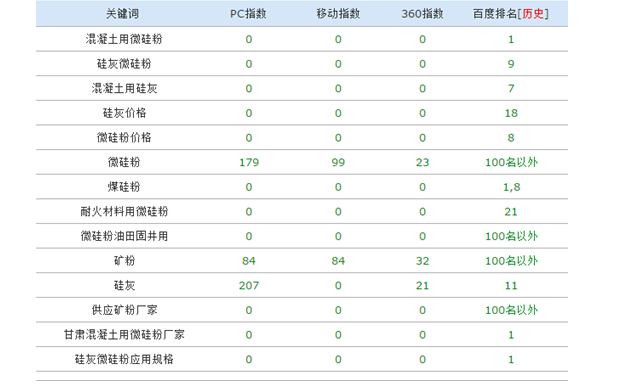Select the 关键词 column header
This screenshot has height=387, width=624.
click(x=123, y=14)
